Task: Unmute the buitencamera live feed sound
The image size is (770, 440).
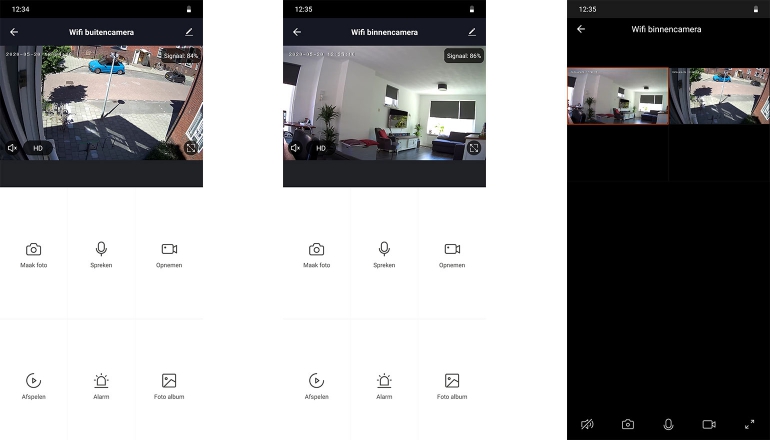Action: (13, 148)
